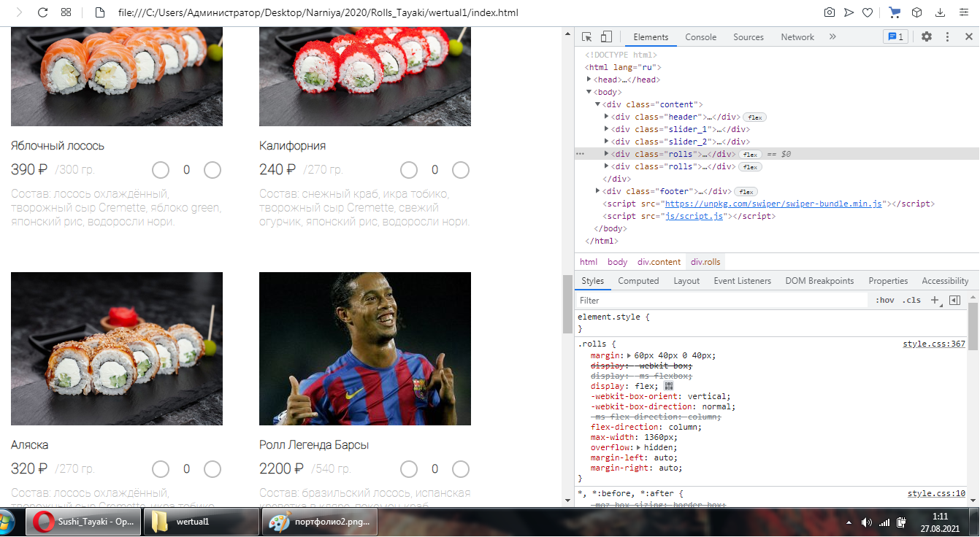Show hidden tray icons arrow
The height and width of the screenshot is (537, 980).
(x=849, y=522)
